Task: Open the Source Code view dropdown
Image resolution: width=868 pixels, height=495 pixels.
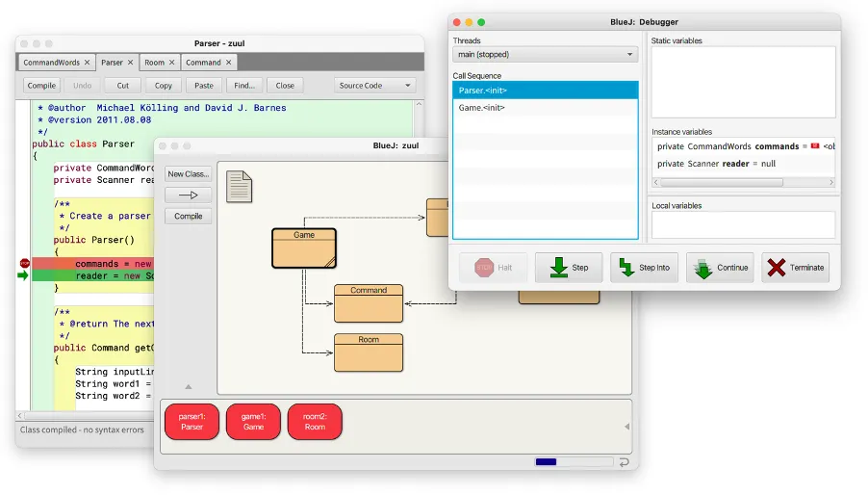Action: pyautogui.click(x=375, y=86)
